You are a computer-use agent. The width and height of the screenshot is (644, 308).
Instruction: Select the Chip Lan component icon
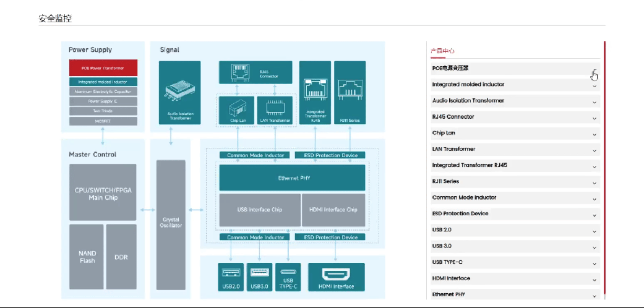pos(236,110)
